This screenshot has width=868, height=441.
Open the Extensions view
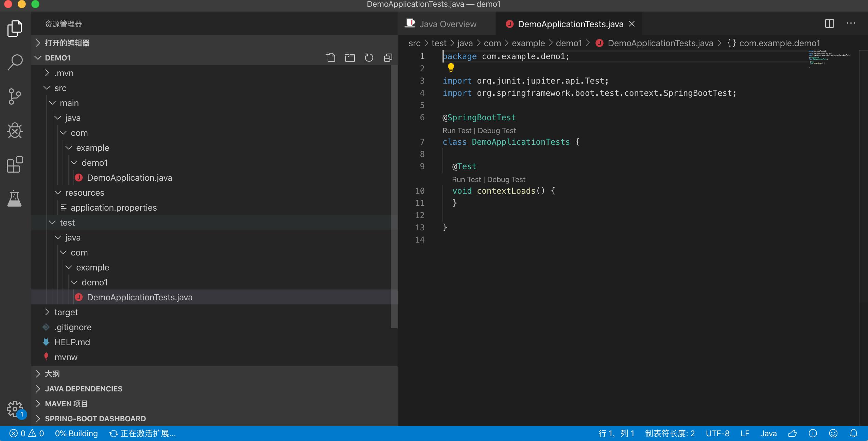point(15,165)
